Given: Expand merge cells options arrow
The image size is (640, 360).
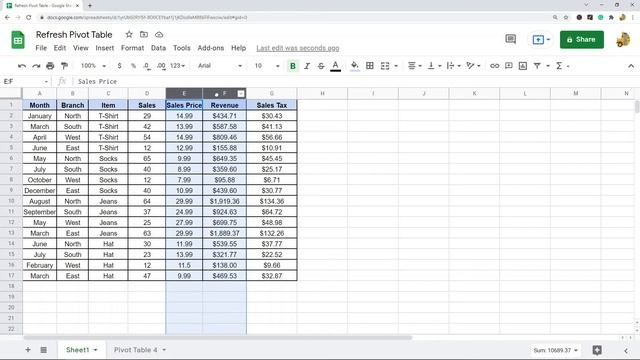Looking at the screenshot, I should tap(396, 66).
